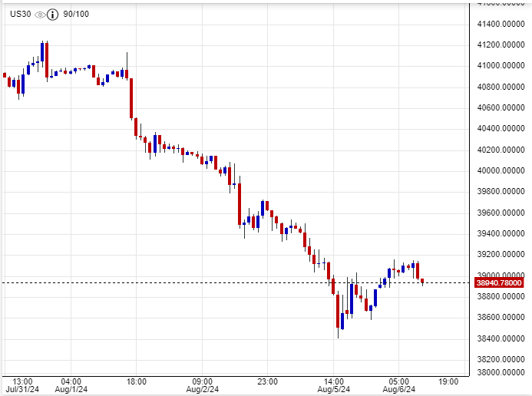Toggle the eye visibility icon beside US30

click(x=41, y=14)
